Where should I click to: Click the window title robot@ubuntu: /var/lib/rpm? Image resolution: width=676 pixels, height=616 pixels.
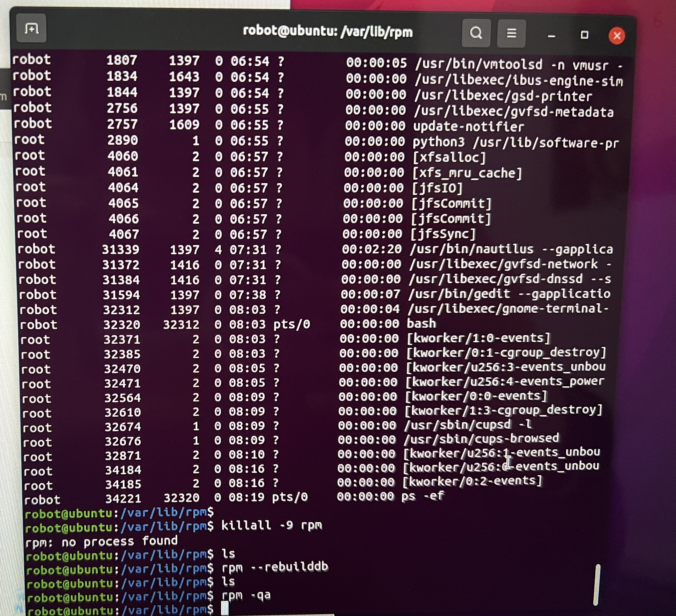coord(328,32)
